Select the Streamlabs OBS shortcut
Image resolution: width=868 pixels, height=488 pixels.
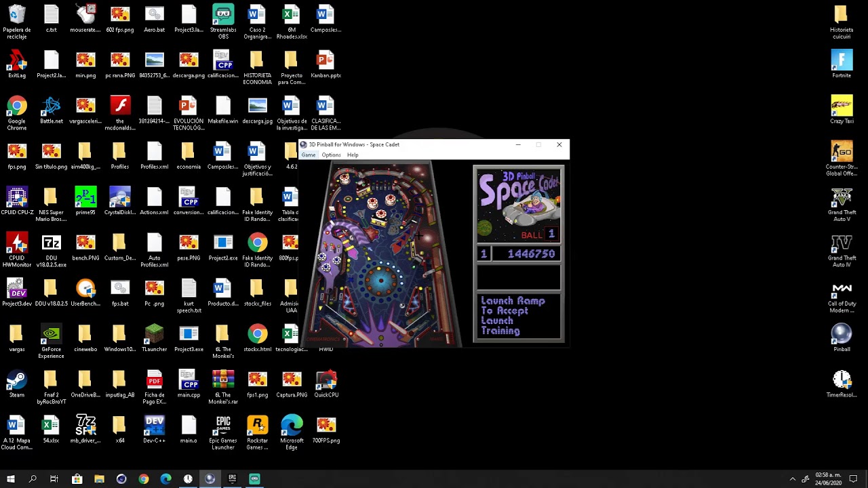point(223,22)
